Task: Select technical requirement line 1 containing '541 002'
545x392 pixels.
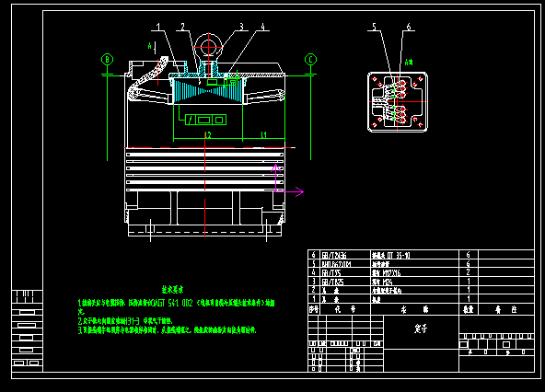Action: [176, 303]
